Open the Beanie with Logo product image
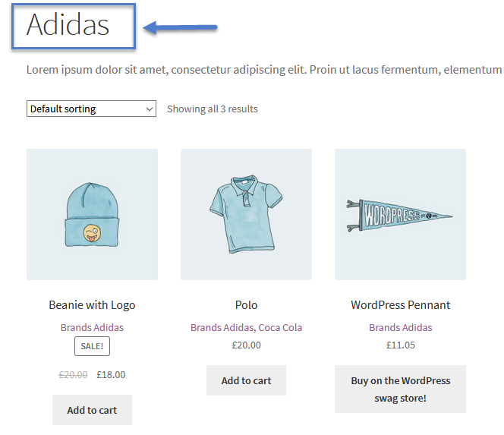Viewport: 504px width, 435px height. tap(93, 214)
